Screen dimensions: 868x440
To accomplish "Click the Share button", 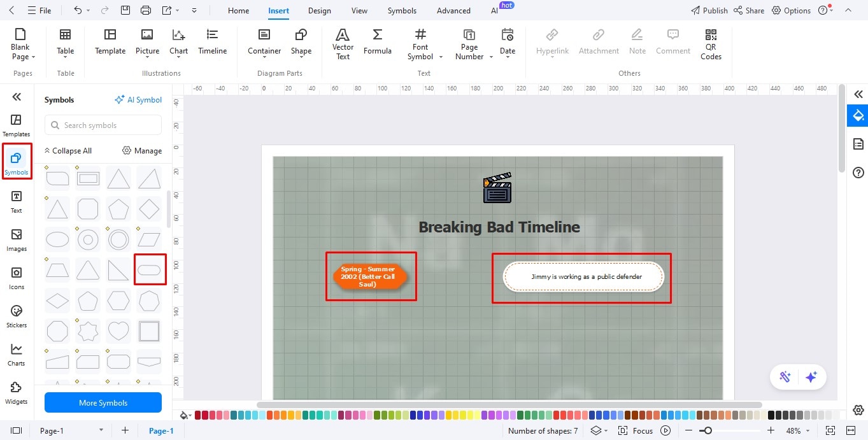I will click(x=749, y=10).
